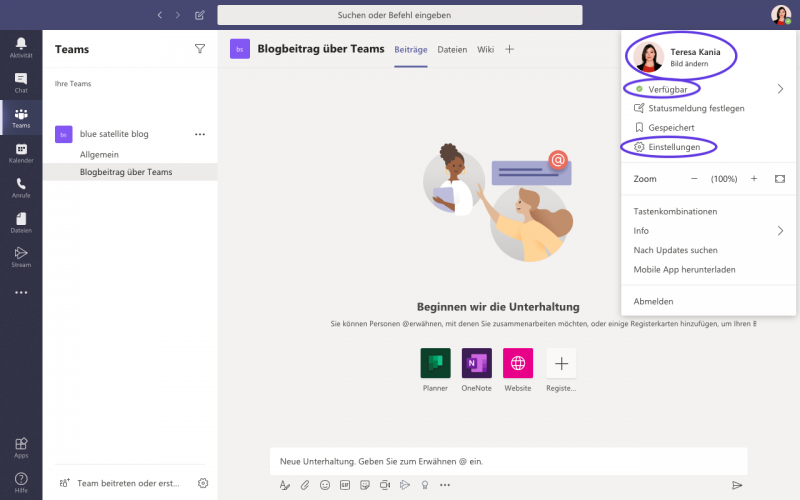This screenshot has width=800, height=500.
Task: Open the sticker picker
Action: click(365, 485)
